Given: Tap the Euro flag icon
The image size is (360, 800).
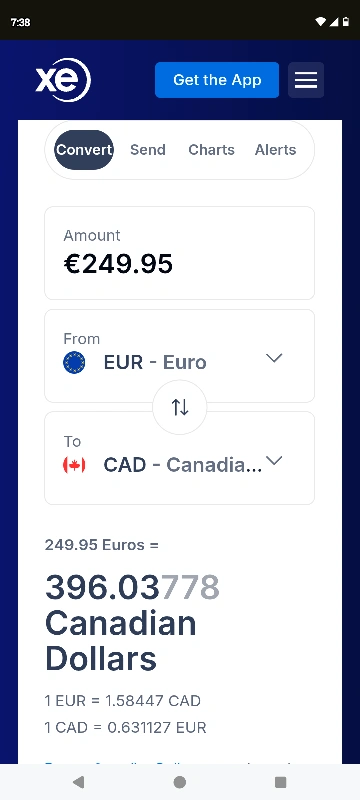Looking at the screenshot, I should (x=74, y=363).
